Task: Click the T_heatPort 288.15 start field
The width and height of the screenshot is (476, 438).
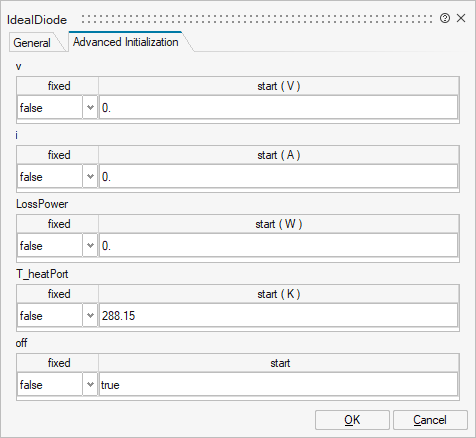Action: [278, 316]
